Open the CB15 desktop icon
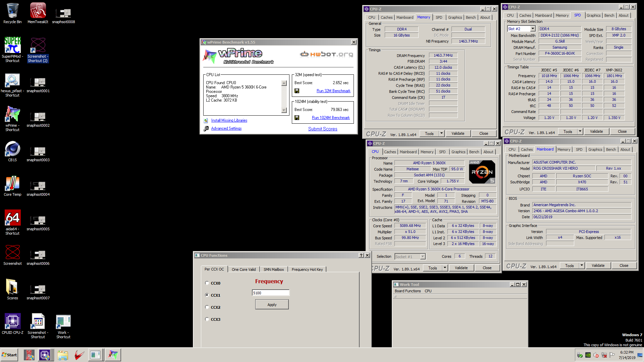 pyautogui.click(x=12, y=152)
